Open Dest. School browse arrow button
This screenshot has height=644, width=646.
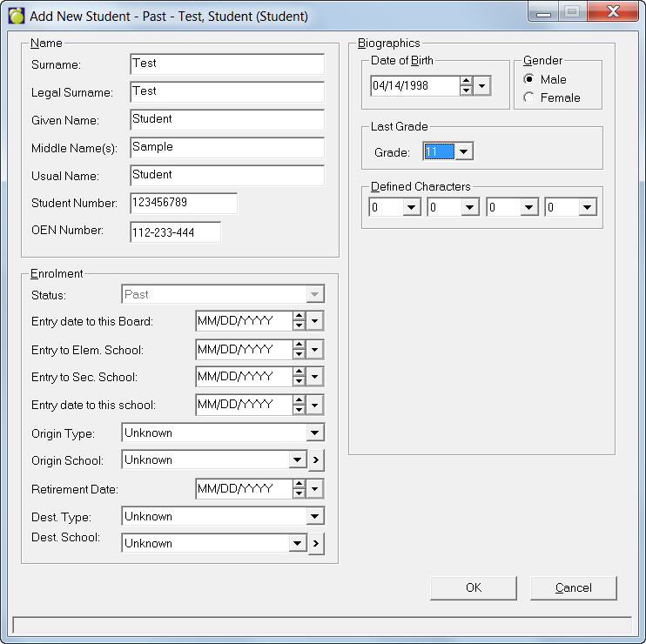tap(316, 544)
